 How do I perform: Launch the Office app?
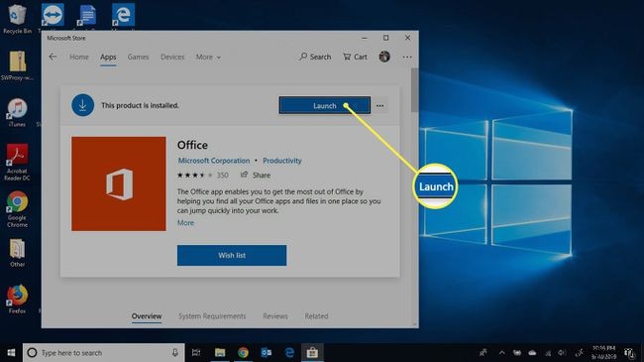(324, 106)
